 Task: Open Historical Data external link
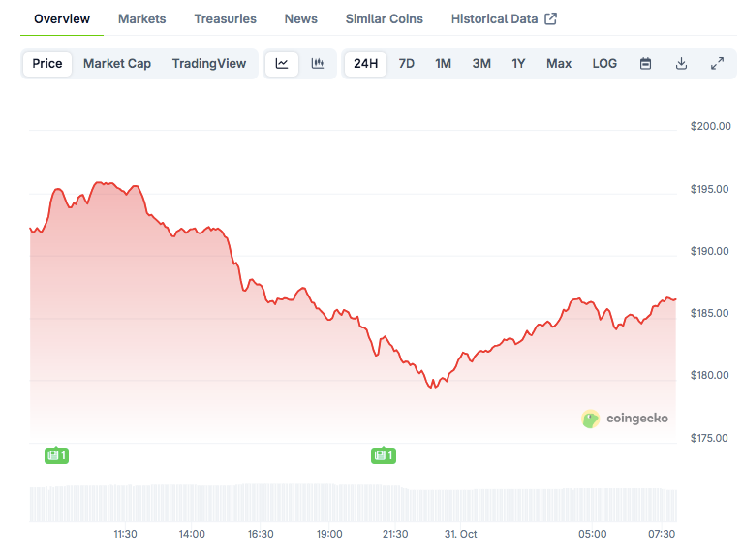tap(504, 18)
